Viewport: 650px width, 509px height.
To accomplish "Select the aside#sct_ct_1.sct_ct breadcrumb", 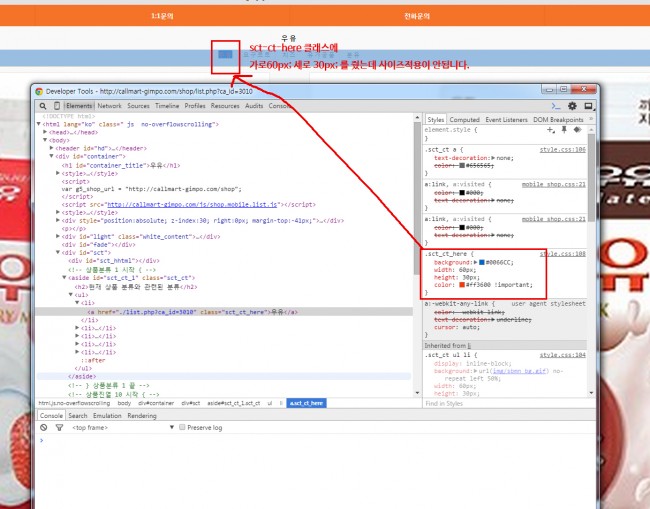I will coord(233,403).
